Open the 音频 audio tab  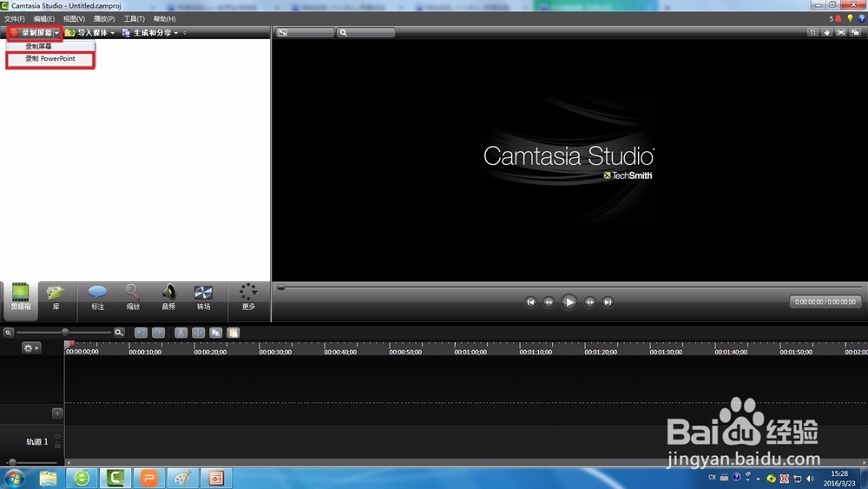click(x=168, y=297)
